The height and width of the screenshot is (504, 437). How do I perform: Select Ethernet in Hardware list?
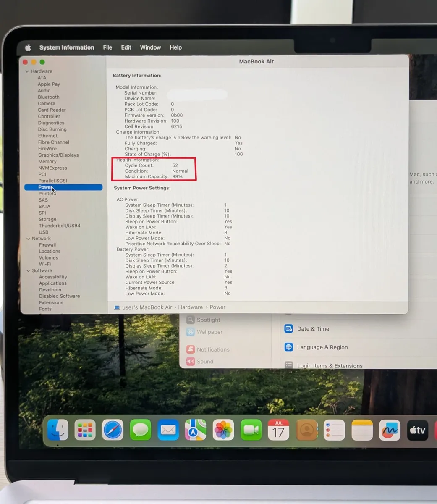48,136
